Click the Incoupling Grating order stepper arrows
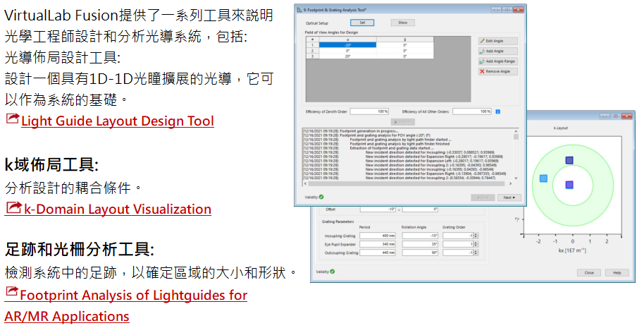644x328 pixels. [476, 236]
